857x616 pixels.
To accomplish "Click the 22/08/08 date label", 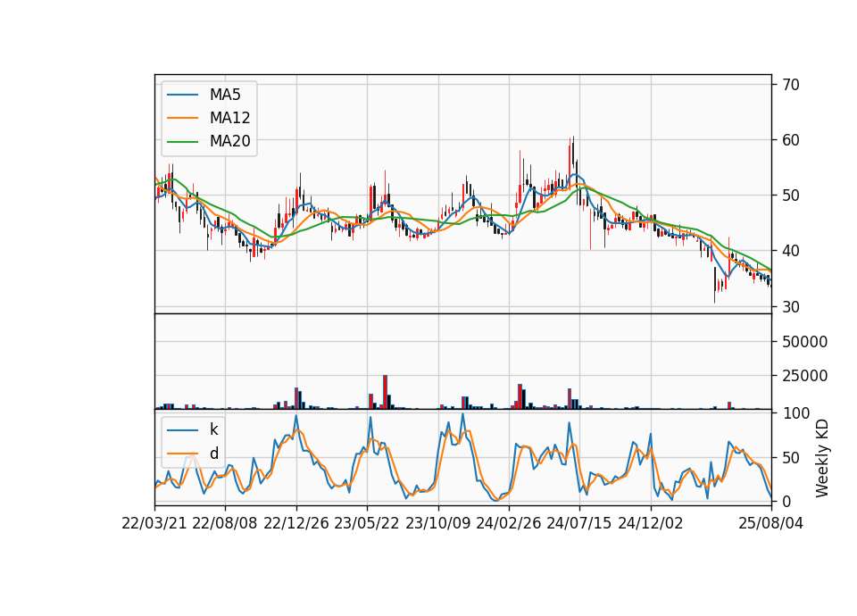I will click(x=225, y=523).
